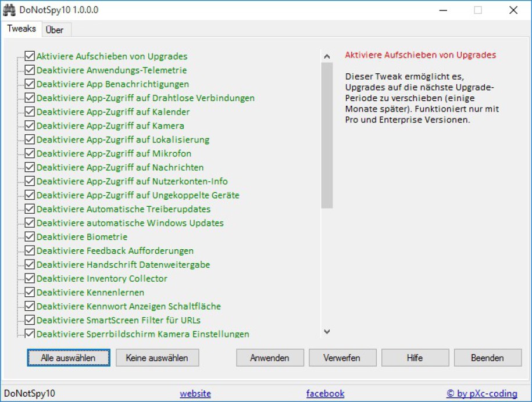Uncheck Aktiviere Aufschieben von Upgrades checkbox

point(30,56)
